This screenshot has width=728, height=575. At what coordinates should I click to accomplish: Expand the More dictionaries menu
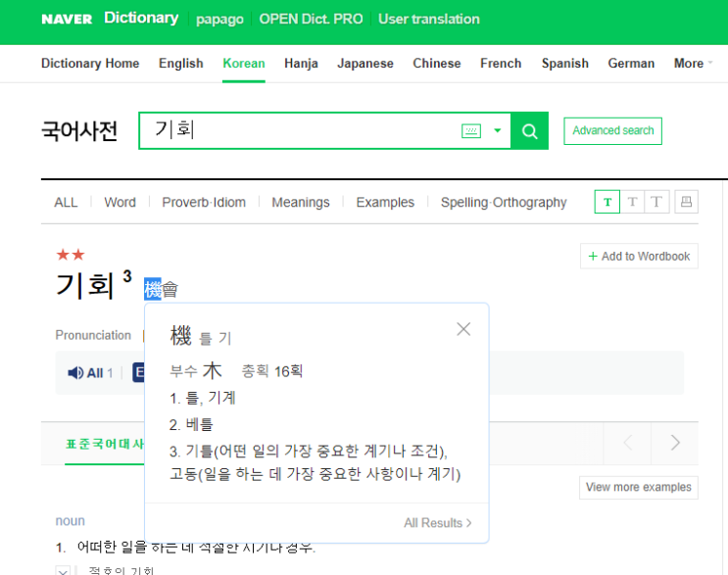[693, 63]
